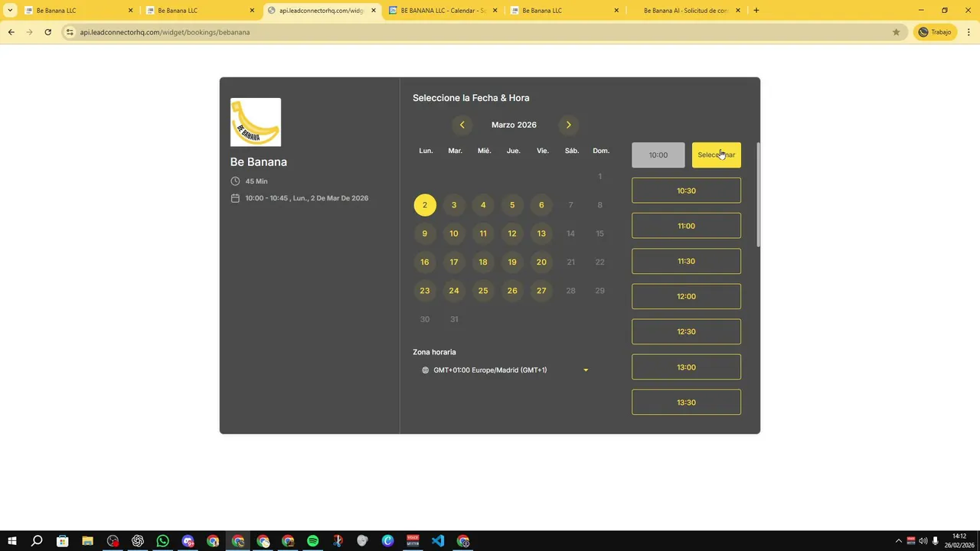Launch Visual Studio Code from taskbar
Viewport: 980px width, 551px height.
pyautogui.click(x=437, y=541)
